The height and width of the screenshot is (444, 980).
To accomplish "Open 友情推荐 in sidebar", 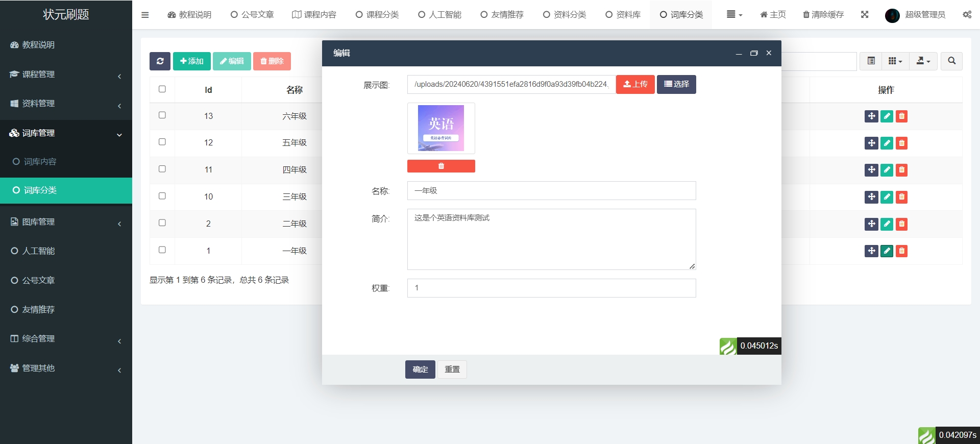I will pos(66,310).
